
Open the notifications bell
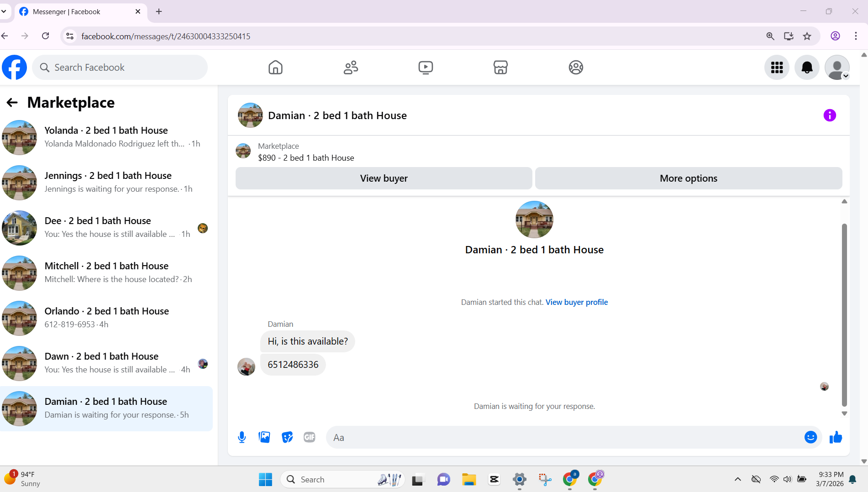(x=807, y=68)
